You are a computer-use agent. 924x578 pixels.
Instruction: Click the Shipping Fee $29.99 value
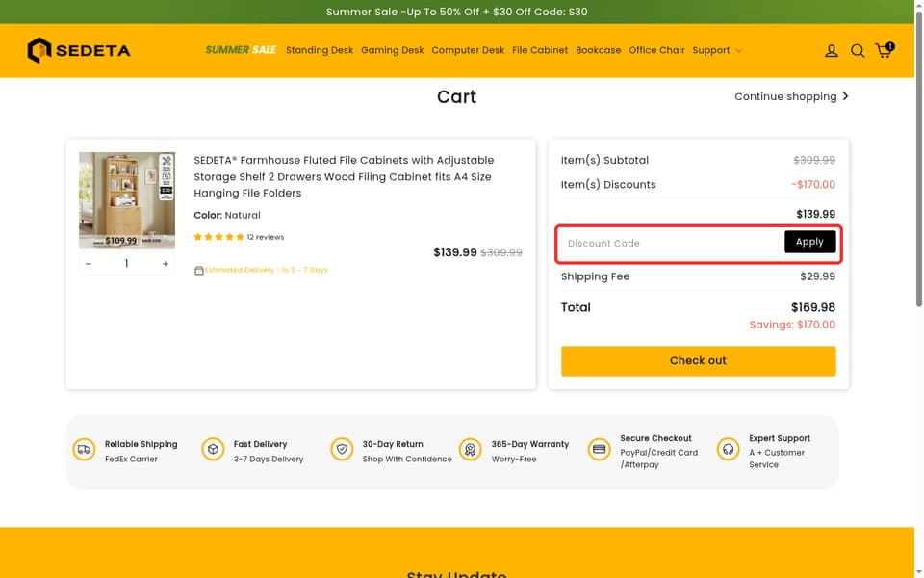tap(817, 276)
